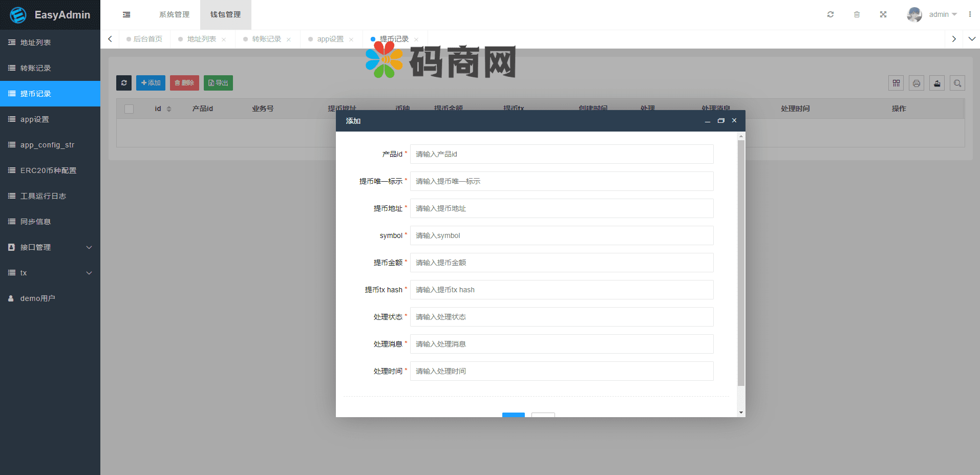Toggle fullscreen with the expand icon
The width and height of the screenshot is (980, 475).
pyautogui.click(x=883, y=14)
